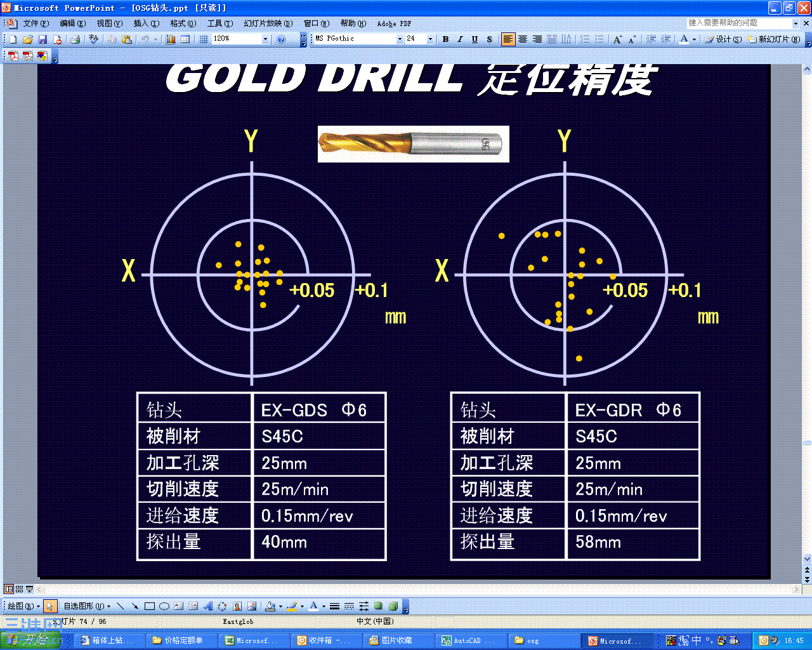The height and width of the screenshot is (650, 812).
Task: Toggle Bold formatting
Action: click(x=445, y=39)
